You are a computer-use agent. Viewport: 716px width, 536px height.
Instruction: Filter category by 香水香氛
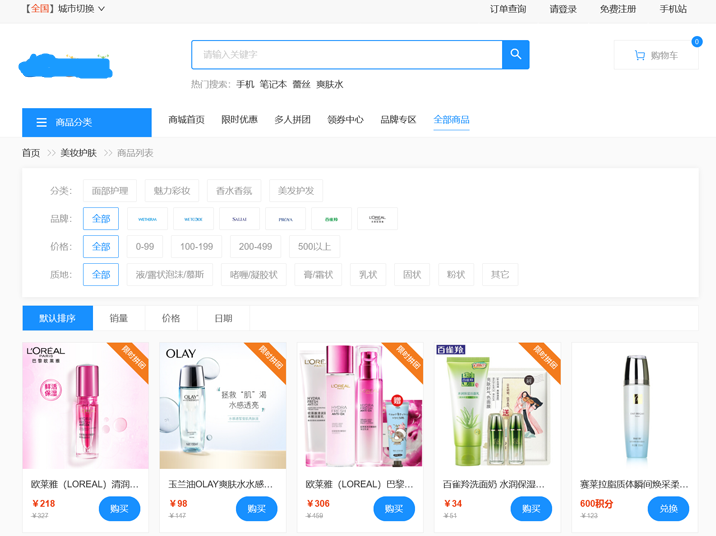tap(234, 190)
